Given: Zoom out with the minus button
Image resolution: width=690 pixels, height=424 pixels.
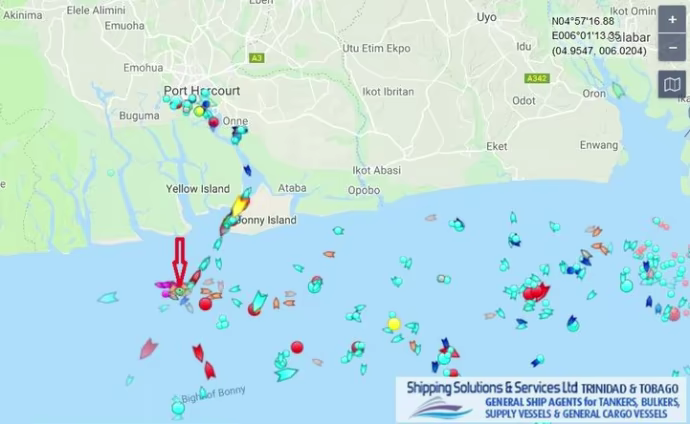Looking at the screenshot, I should point(672,48).
